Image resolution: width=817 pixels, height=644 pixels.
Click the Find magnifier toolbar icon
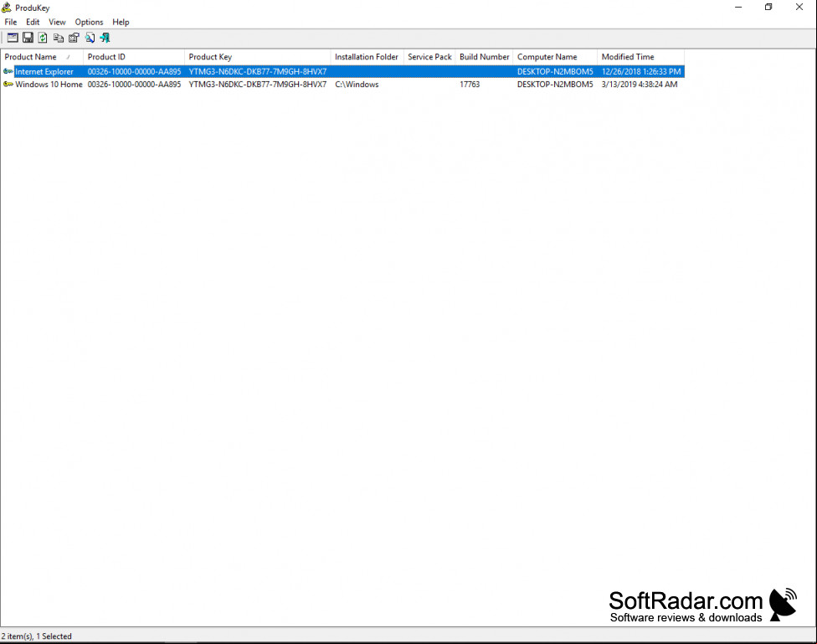pyautogui.click(x=90, y=38)
